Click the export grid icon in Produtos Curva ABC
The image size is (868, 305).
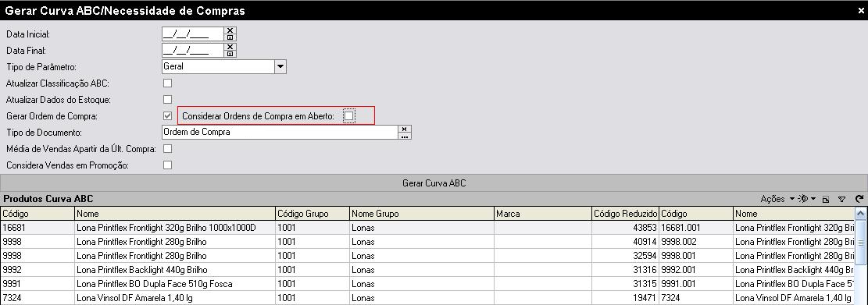[825, 200]
